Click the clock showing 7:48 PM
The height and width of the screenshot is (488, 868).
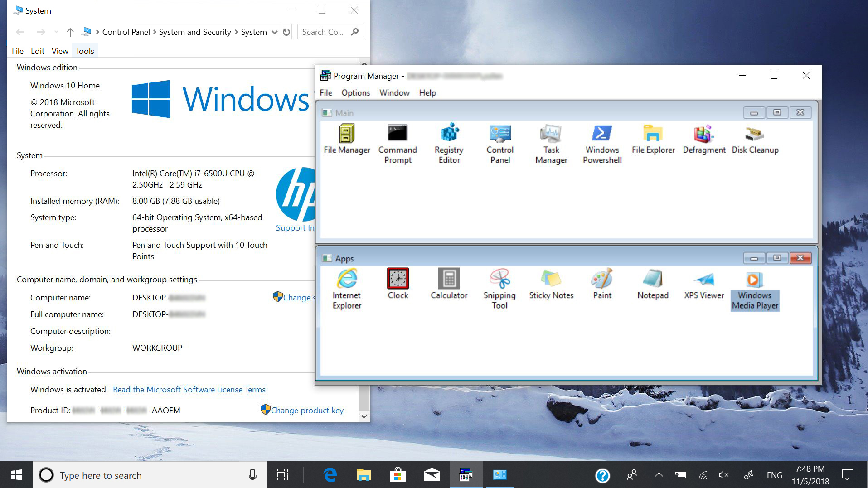810,469
